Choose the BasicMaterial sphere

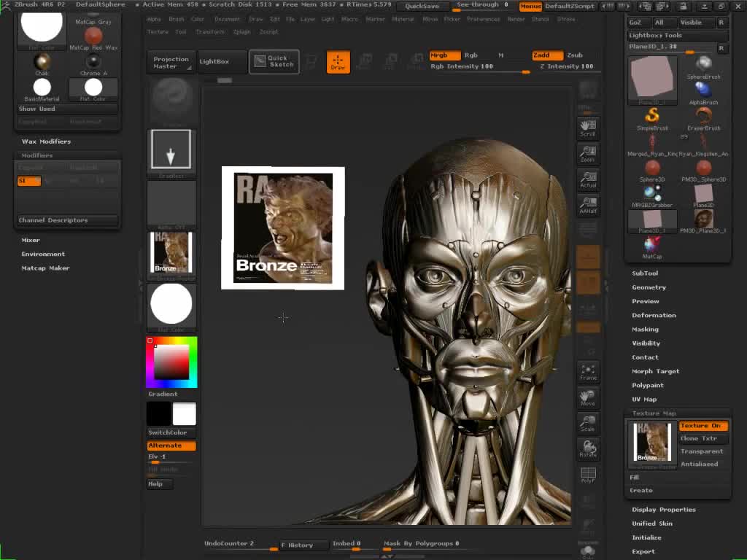coord(42,90)
